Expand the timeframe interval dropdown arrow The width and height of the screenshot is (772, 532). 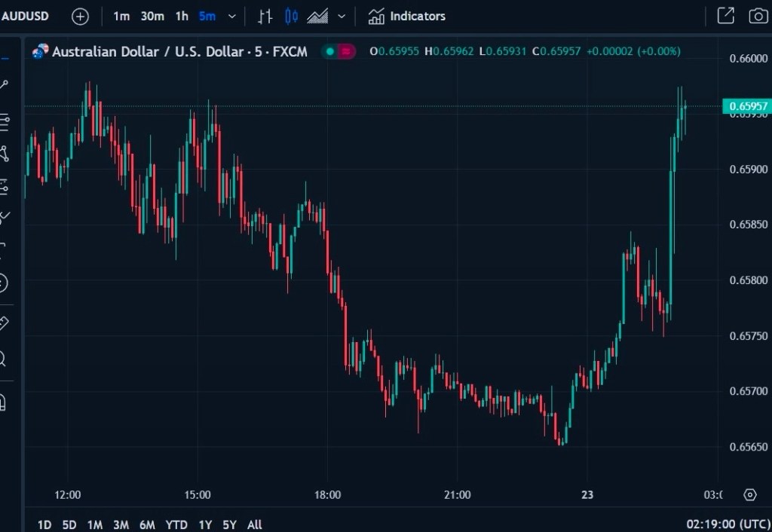click(231, 16)
